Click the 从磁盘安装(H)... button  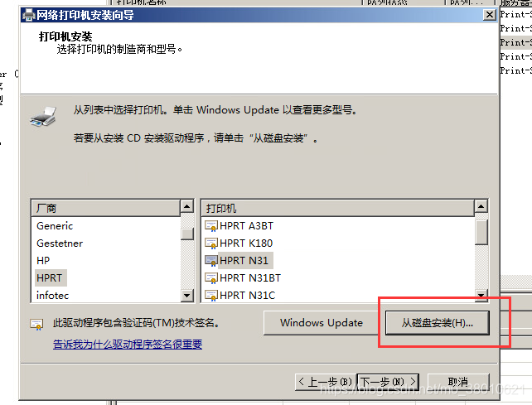click(x=438, y=323)
